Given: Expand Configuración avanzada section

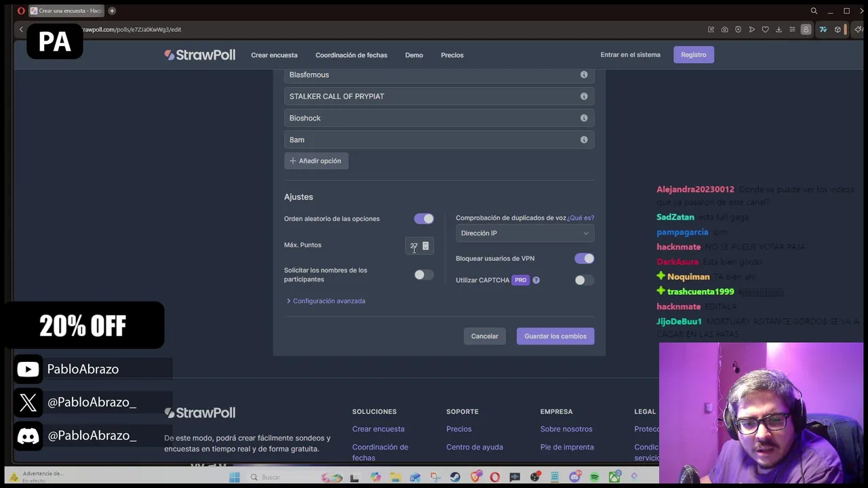Looking at the screenshot, I should tap(325, 301).
